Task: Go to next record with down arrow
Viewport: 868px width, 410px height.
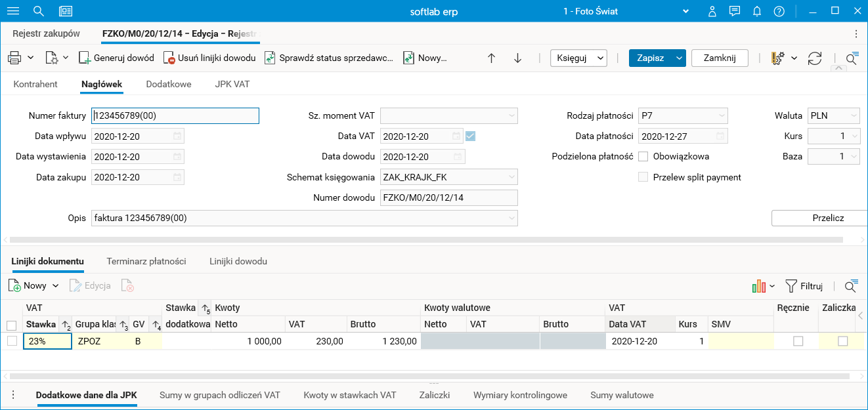Action: tap(517, 58)
